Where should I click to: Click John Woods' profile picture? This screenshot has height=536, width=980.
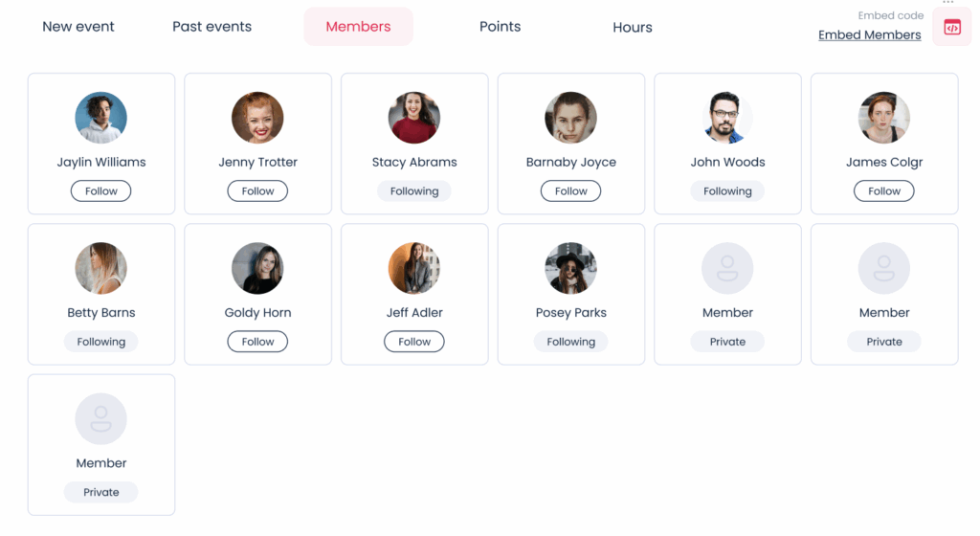coord(727,118)
